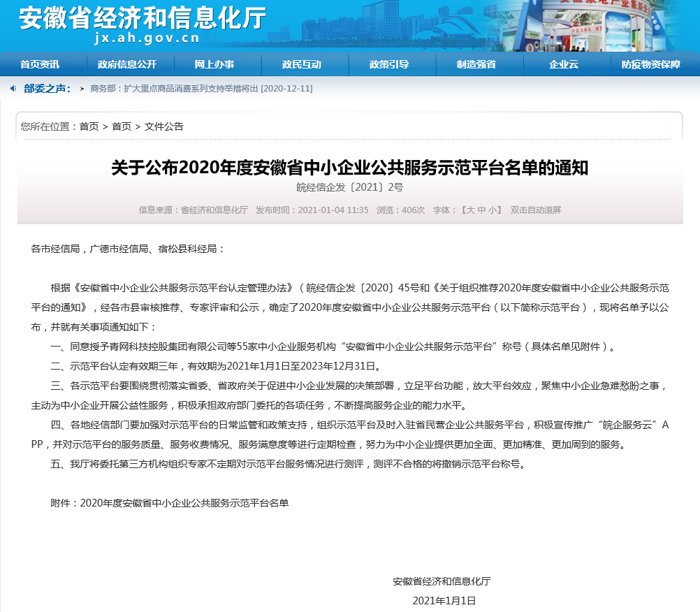Open the 政府信息公开 navigation menu

click(127, 64)
